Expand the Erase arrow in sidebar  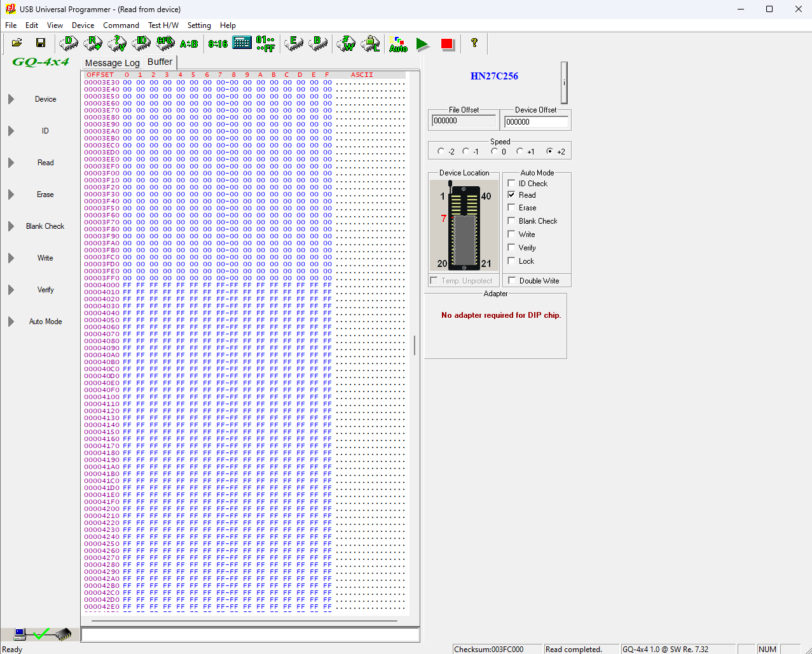11,194
